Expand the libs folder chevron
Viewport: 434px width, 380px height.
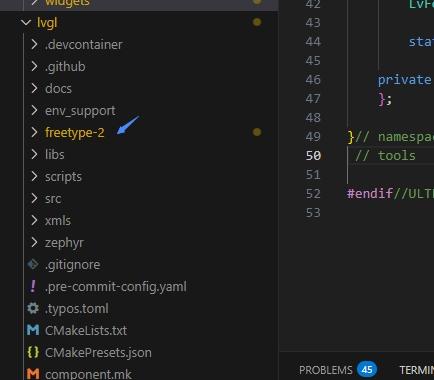[x=34, y=154]
